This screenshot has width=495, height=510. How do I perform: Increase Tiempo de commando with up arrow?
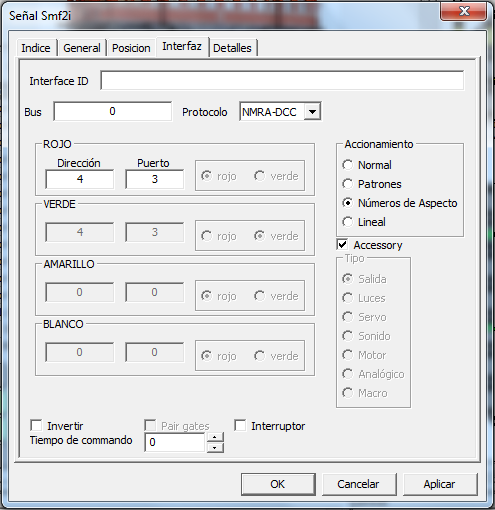point(215,437)
